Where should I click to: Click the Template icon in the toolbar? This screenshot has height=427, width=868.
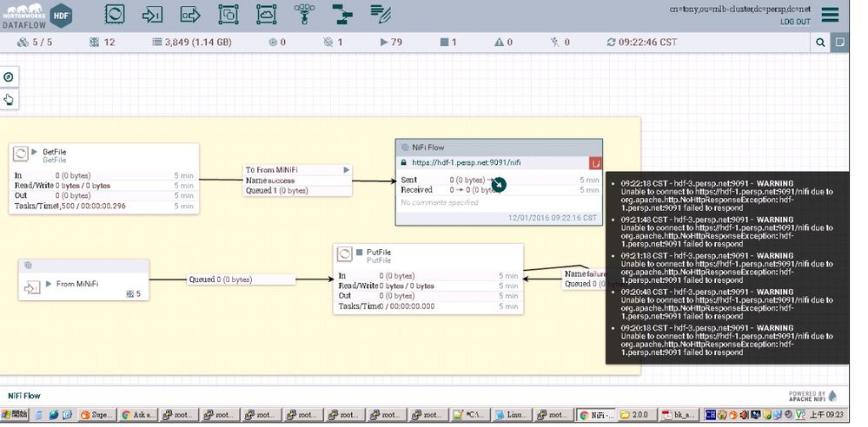pyautogui.click(x=342, y=15)
